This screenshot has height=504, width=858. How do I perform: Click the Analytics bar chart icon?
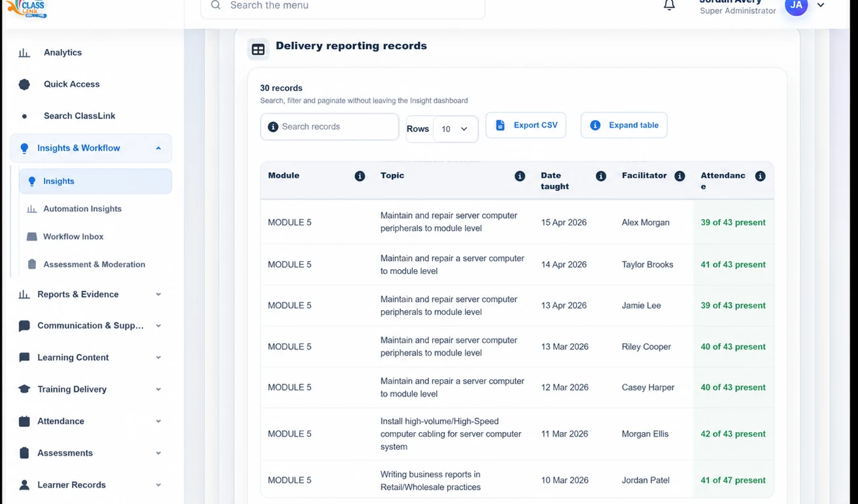(x=24, y=53)
